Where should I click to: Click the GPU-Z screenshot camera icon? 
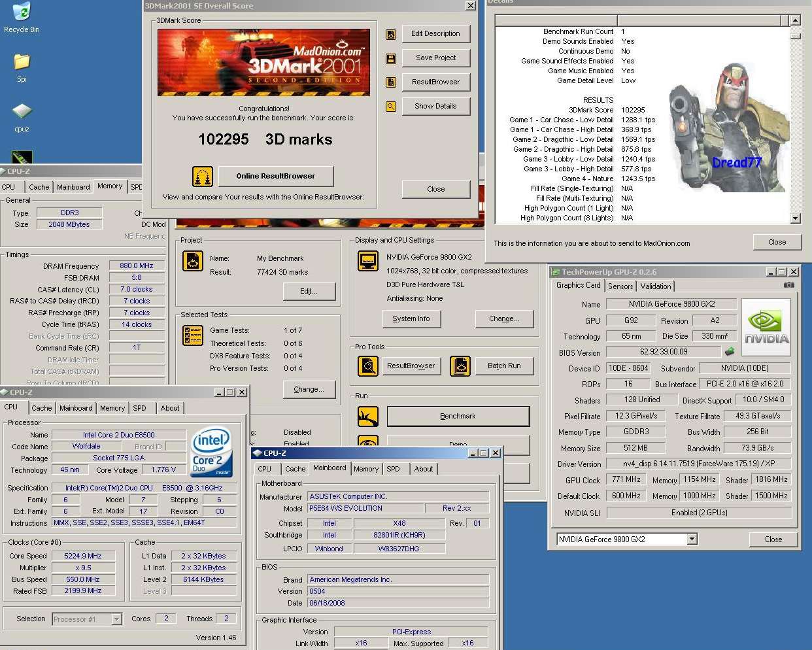(789, 285)
